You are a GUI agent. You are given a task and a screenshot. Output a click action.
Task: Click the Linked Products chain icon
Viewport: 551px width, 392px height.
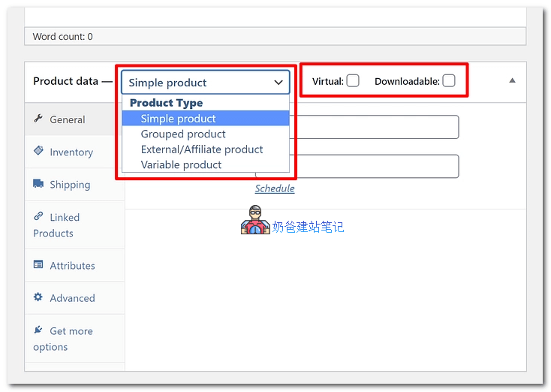tap(38, 216)
